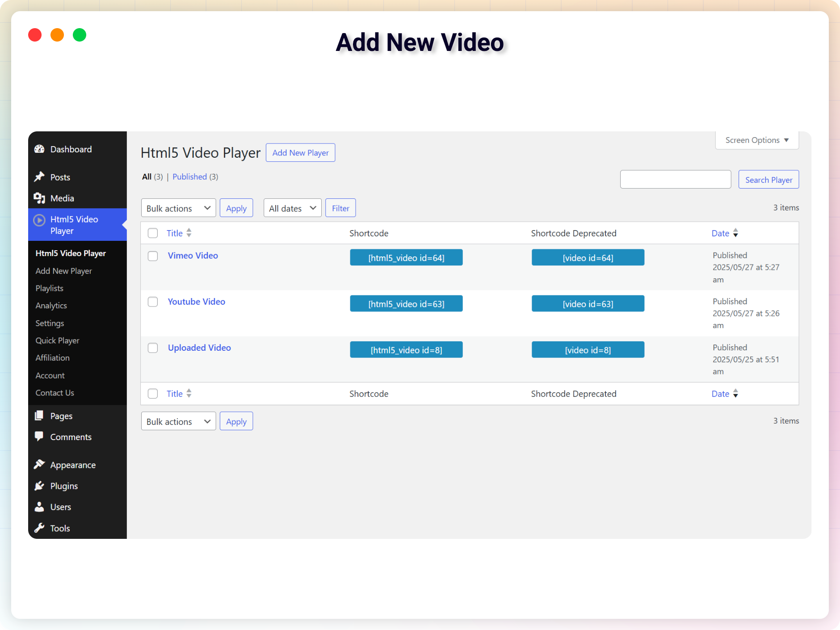Screen dimensions: 840x630
Task: Open the Vimeo Video link
Action: coord(193,256)
